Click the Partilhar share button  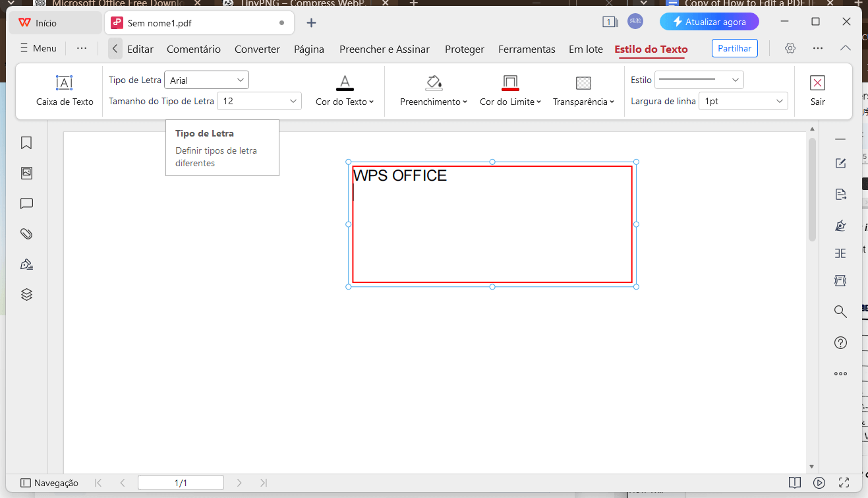(735, 48)
